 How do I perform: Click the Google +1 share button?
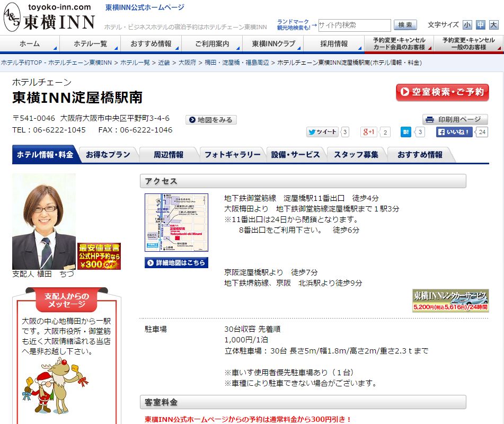point(369,132)
